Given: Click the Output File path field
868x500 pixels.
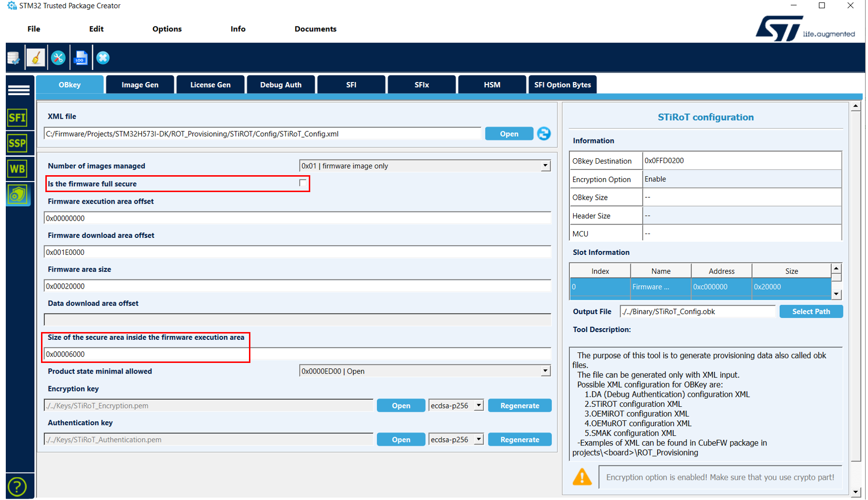Looking at the screenshot, I should (x=698, y=311).
